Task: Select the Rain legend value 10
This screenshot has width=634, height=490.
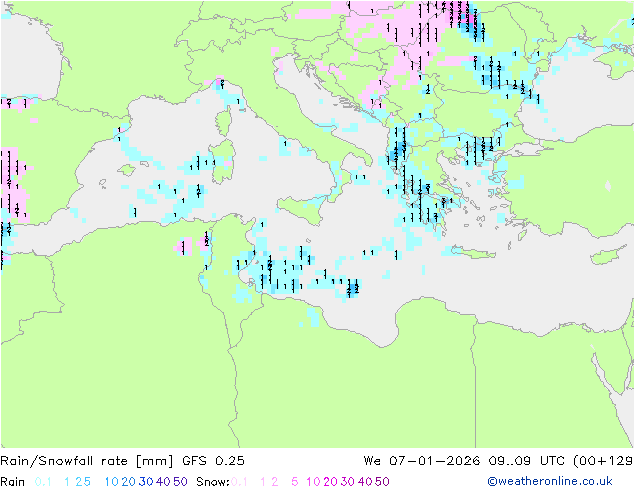Action: coord(112,482)
